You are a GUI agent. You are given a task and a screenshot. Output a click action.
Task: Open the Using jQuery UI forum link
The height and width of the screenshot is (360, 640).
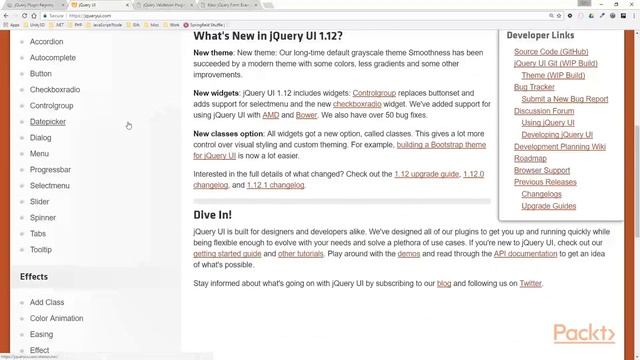pyautogui.click(x=548, y=122)
